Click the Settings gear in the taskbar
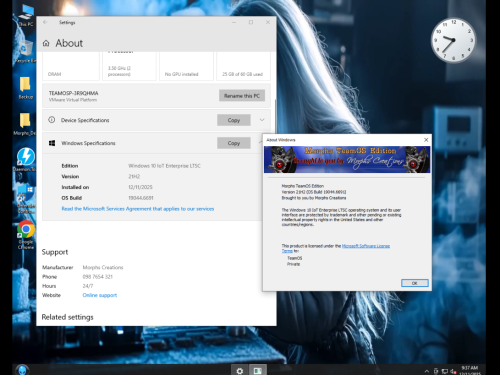The height and width of the screenshot is (375, 500). [x=240, y=371]
